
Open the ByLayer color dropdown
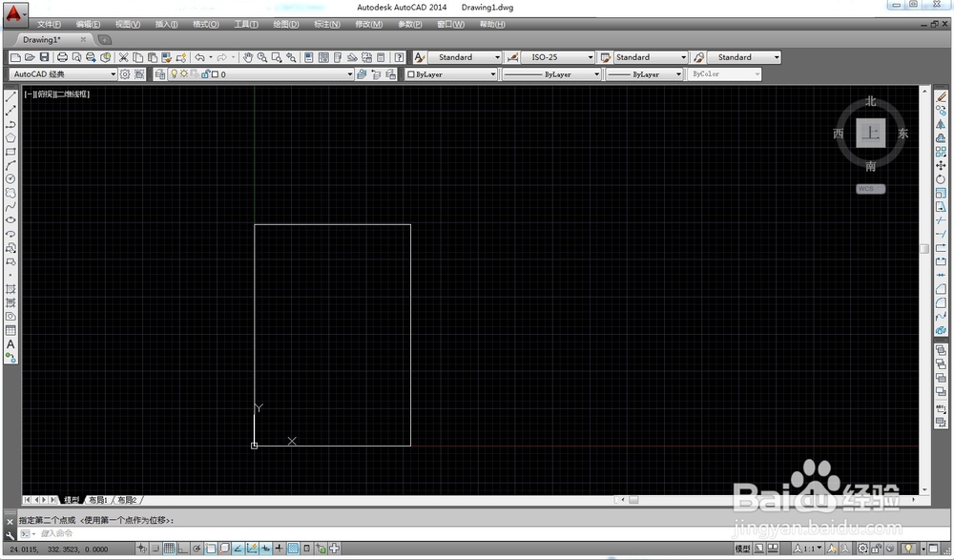point(451,74)
